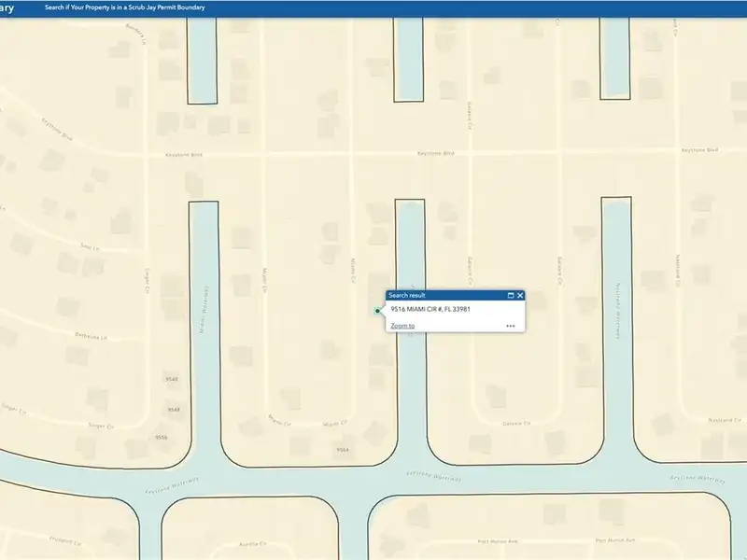Click the Sasi Ln street label
Screen dimensions: 747x560
click(89, 247)
